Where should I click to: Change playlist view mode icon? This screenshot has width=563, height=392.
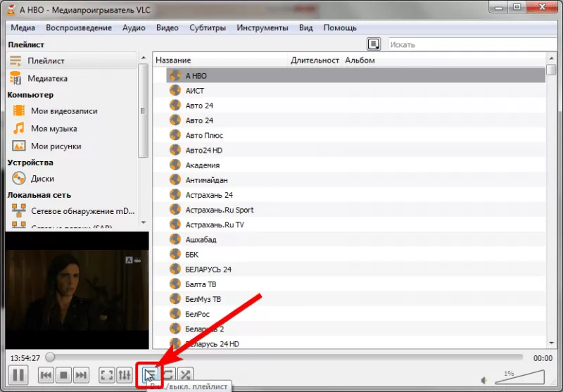[x=374, y=44]
